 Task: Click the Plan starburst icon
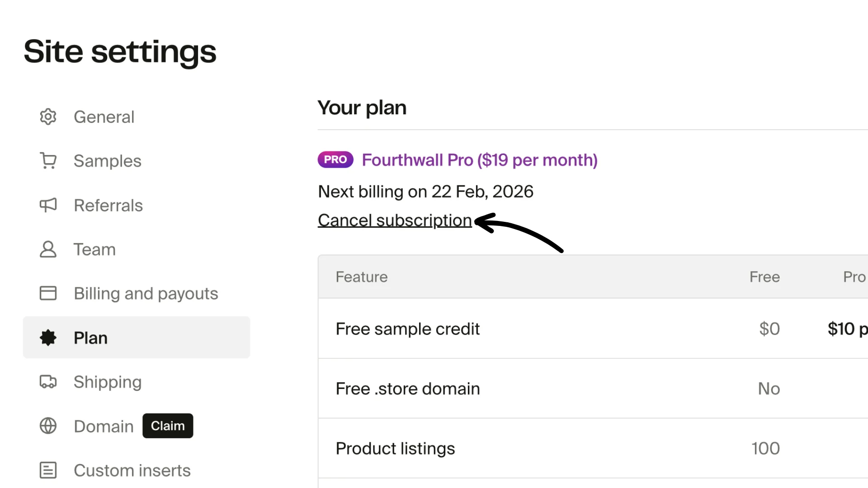(x=48, y=338)
